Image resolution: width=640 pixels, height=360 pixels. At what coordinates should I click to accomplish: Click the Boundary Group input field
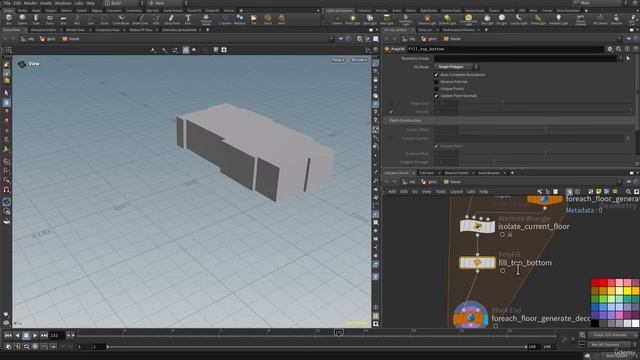[x=525, y=58]
